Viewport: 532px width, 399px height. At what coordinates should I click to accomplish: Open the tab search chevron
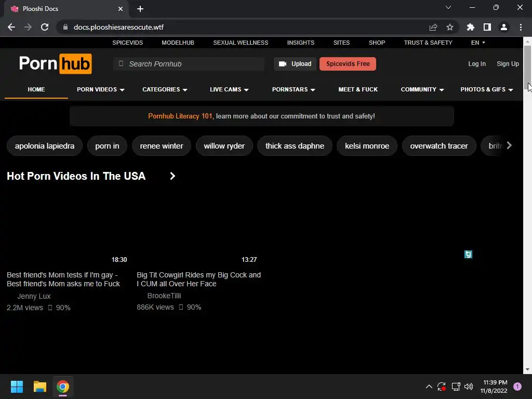pos(448,7)
